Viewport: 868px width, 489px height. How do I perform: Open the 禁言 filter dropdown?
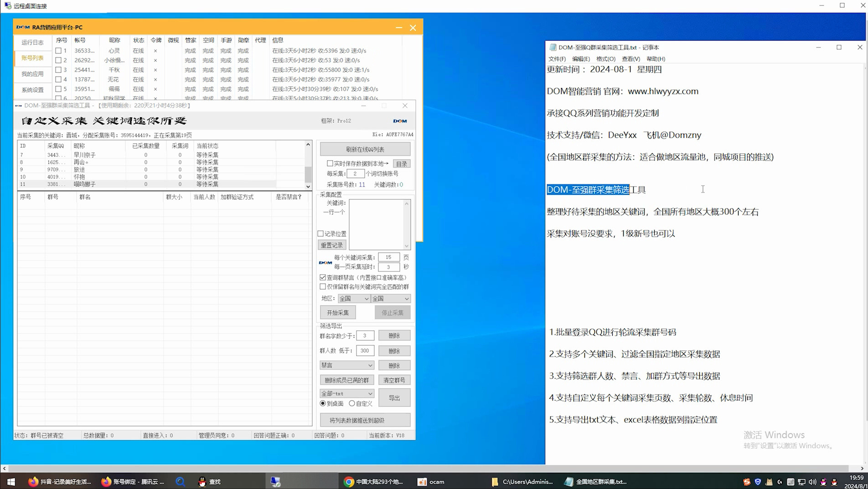(x=347, y=365)
